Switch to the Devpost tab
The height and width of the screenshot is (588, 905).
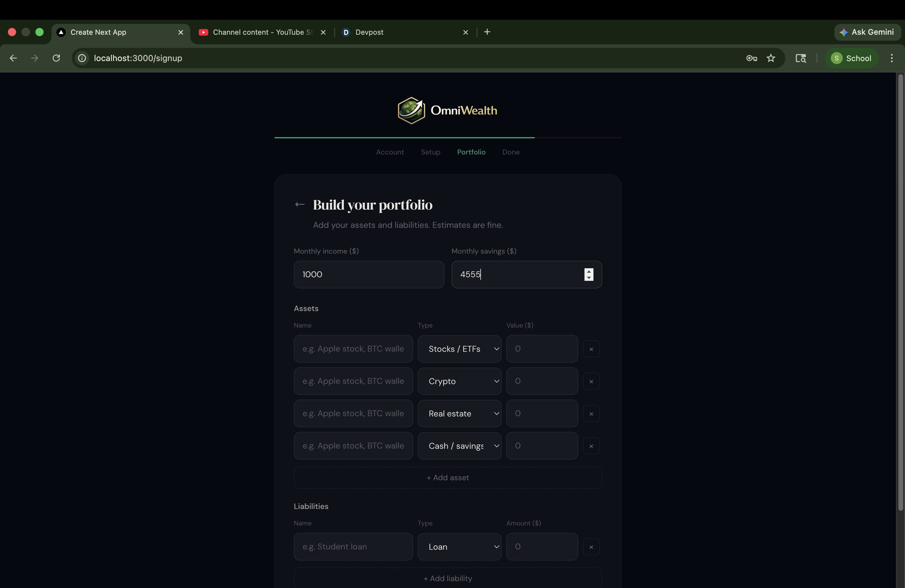click(x=403, y=32)
